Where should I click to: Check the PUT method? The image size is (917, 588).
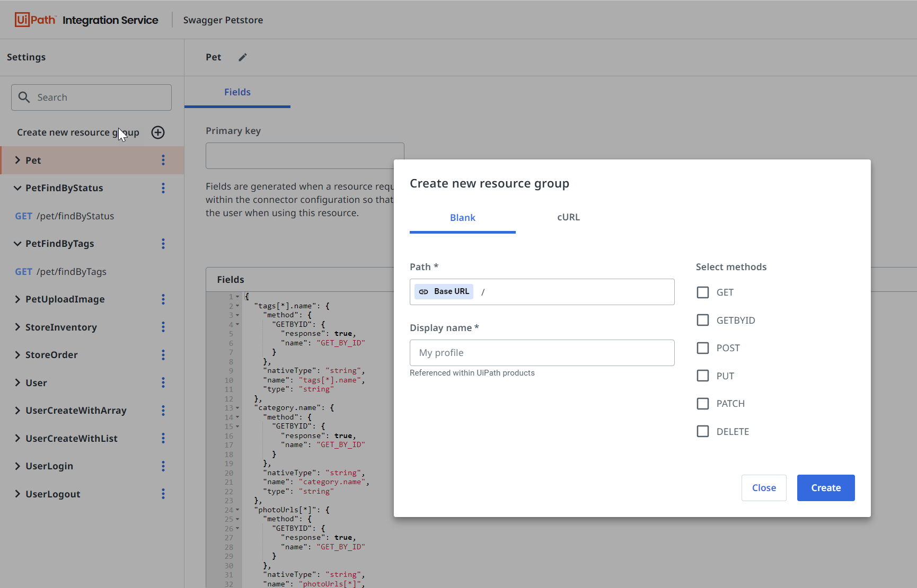703,376
